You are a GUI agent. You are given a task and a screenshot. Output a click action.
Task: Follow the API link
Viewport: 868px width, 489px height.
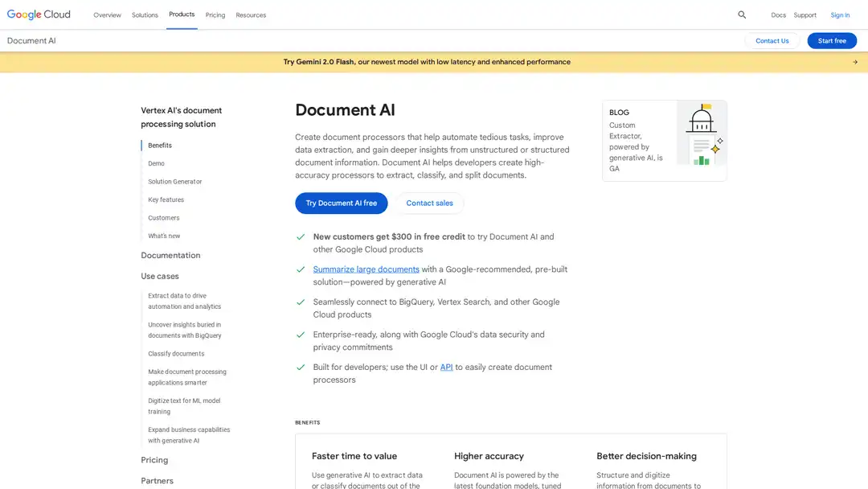[446, 368]
